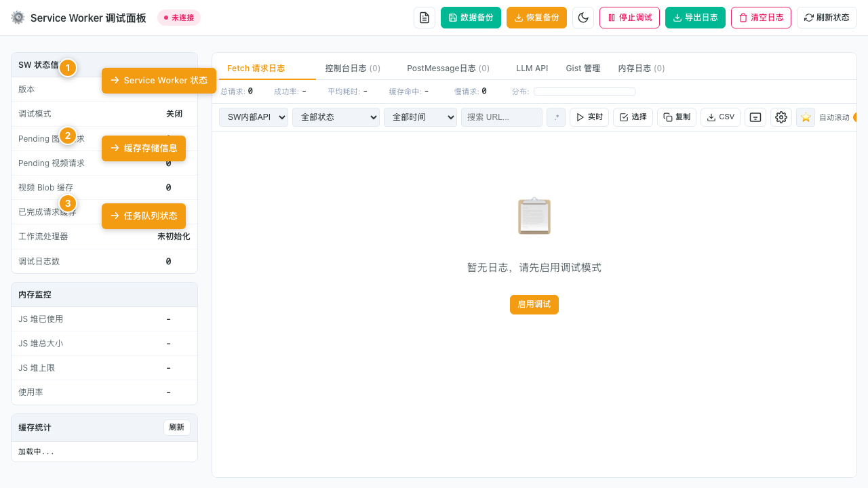Click the JS 堆上限 row

coord(104,368)
